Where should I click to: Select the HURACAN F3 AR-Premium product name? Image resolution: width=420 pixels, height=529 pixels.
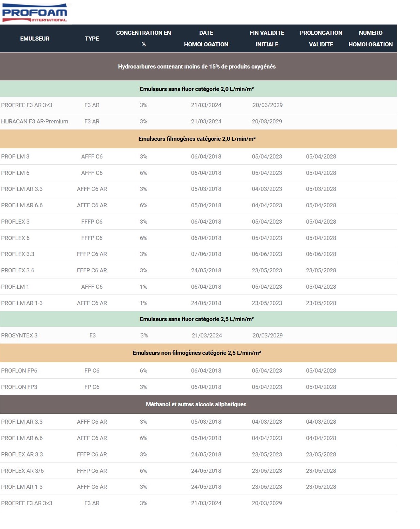tap(34, 121)
